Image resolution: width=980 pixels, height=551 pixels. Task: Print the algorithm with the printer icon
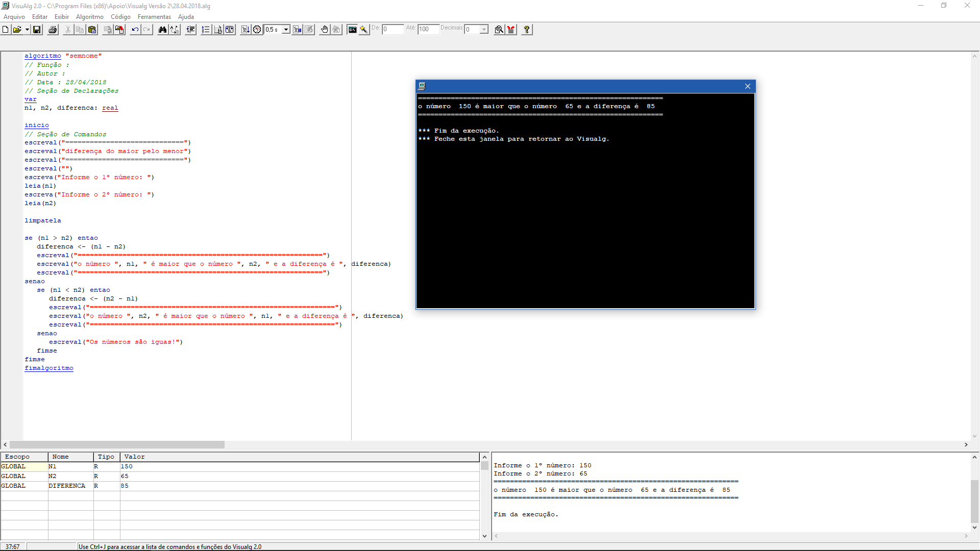point(53,30)
